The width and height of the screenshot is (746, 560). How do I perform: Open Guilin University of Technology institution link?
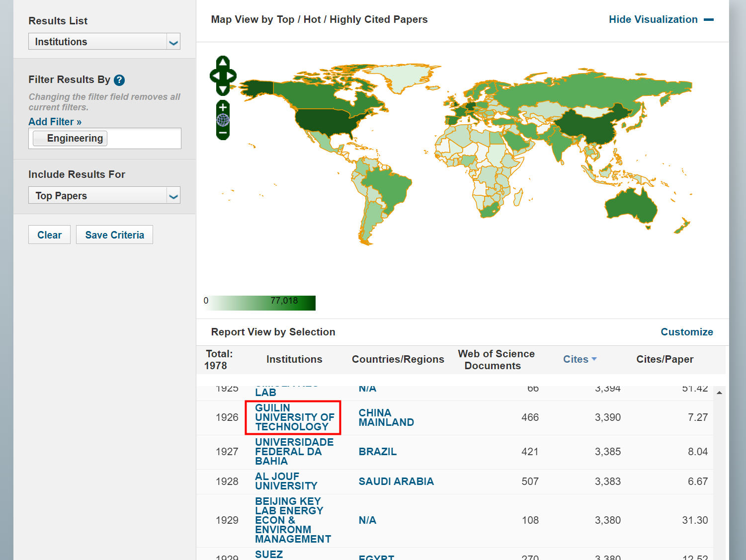pyautogui.click(x=294, y=417)
